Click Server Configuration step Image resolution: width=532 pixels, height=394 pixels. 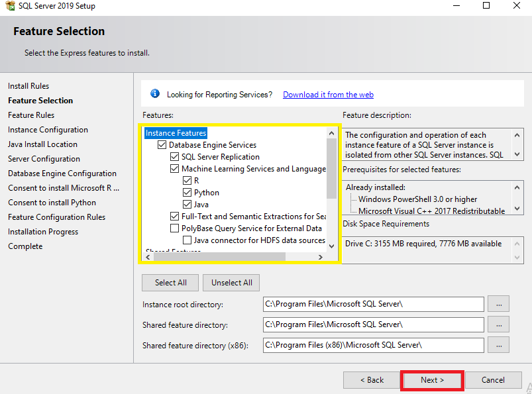pos(44,159)
